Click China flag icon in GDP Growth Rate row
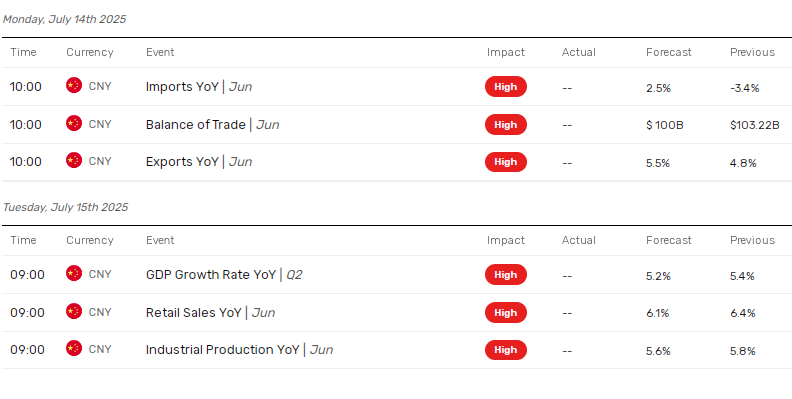 74,273
